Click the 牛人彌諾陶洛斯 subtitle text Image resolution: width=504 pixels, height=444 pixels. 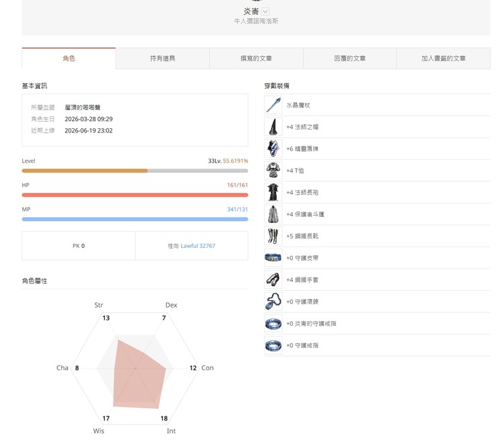[256, 21]
